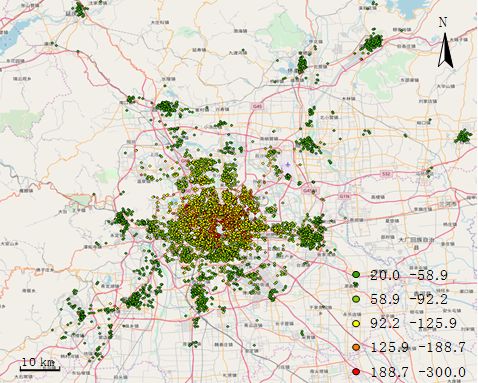Screen dimensions: 478x383
Task: Click the 92.2 -125.9 legend text
Action: (413, 323)
